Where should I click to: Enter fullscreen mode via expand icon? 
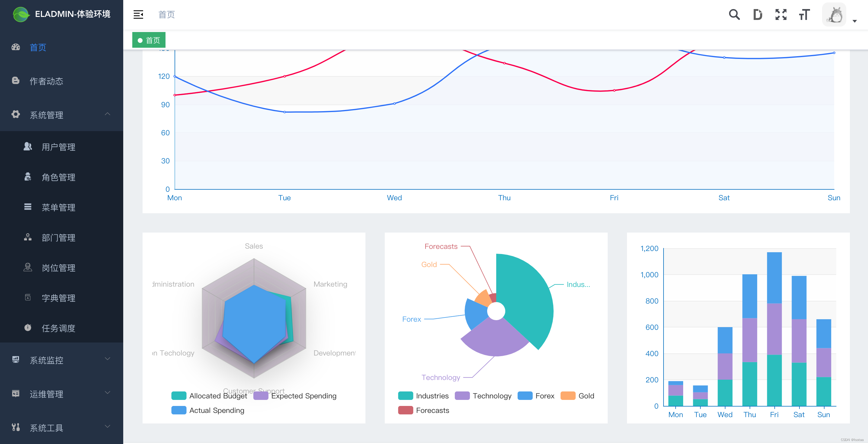click(780, 14)
